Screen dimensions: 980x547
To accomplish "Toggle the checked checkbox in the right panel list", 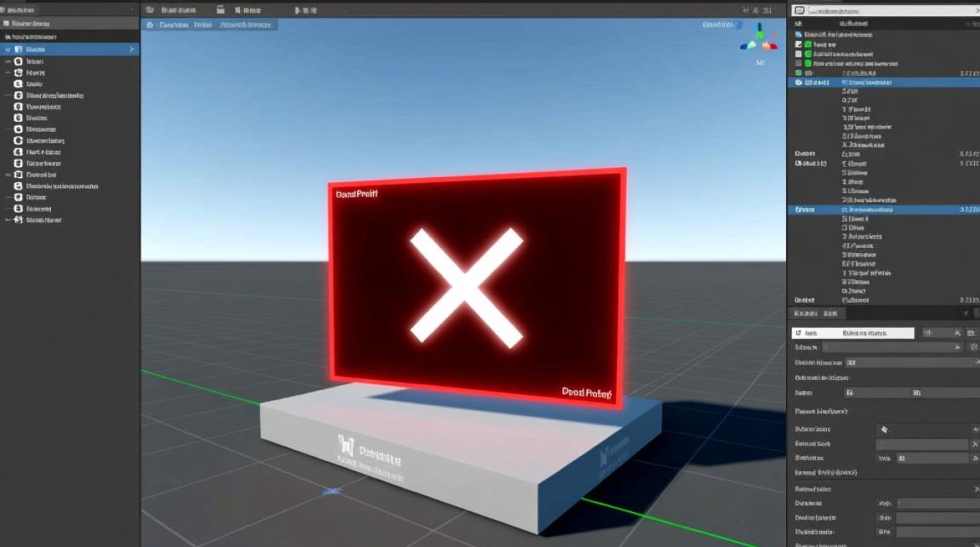I will click(x=798, y=44).
